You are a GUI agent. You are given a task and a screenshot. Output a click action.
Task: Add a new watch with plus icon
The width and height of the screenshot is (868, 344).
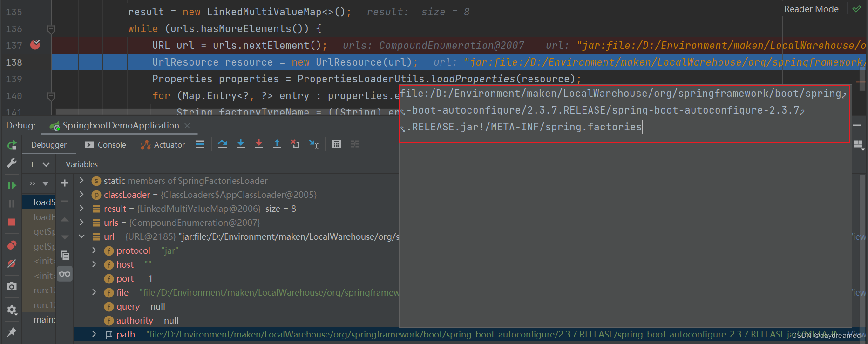point(65,183)
